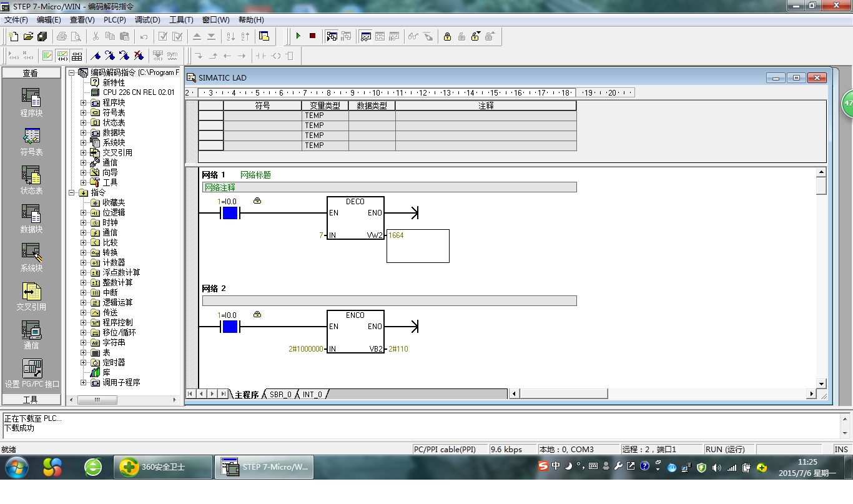Click the Toggle Bookmark flag icon
Viewport: 853px width, 504px height.
point(96,56)
